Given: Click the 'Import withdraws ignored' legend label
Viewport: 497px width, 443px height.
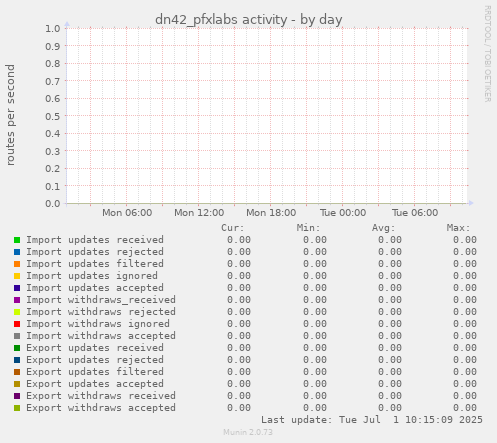Looking at the screenshot, I should coord(98,324).
